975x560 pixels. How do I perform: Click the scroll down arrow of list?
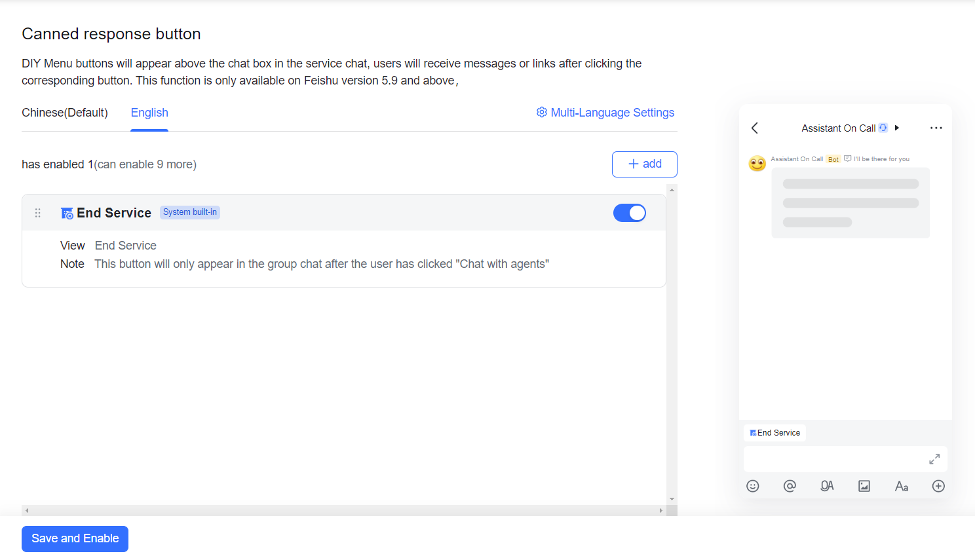point(672,499)
